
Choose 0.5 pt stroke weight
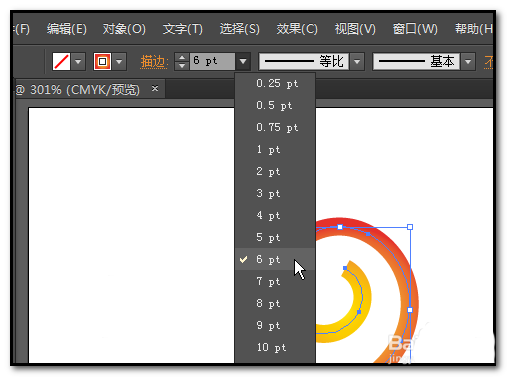point(275,106)
